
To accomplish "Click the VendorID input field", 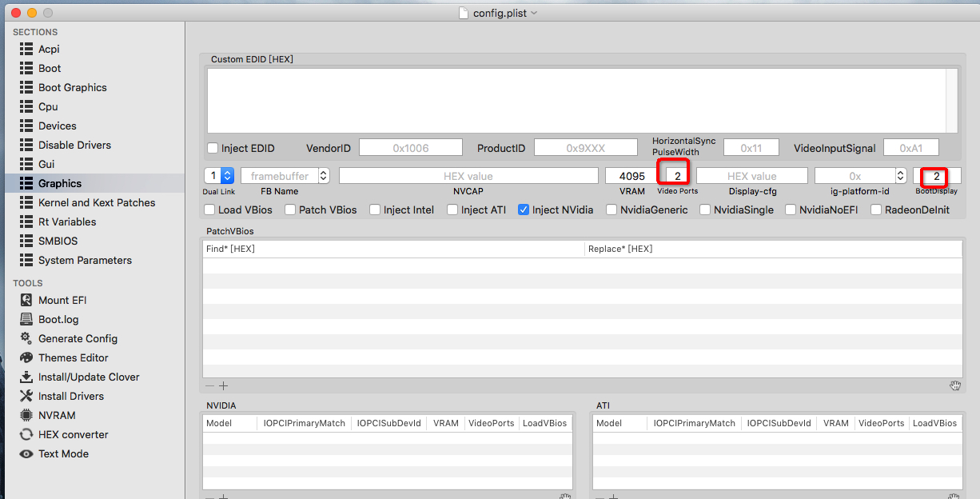I will coord(411,148).
